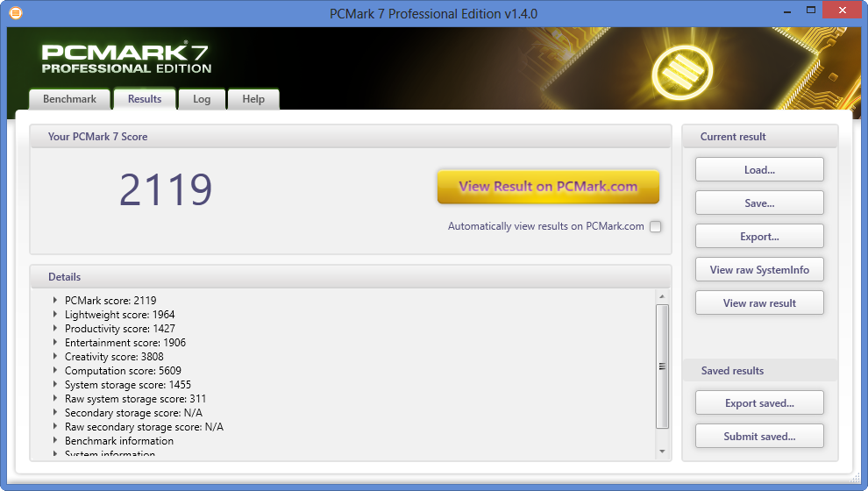Expand the Raw system storage score row
The image size is (868, 491).
tap(55, 398)
